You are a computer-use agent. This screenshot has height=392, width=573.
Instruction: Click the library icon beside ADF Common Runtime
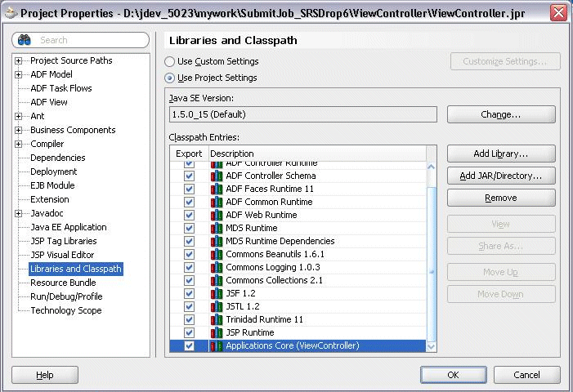coord(217,202)
